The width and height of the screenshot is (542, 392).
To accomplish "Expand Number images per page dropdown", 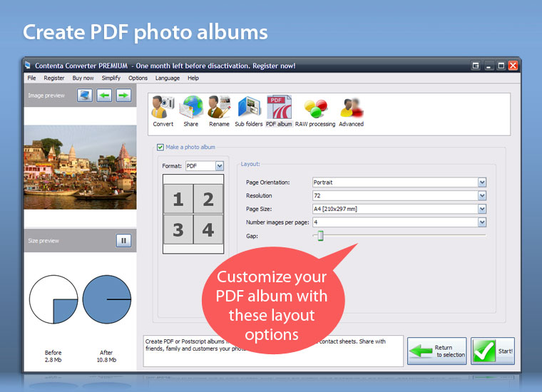I will [482, 222].
